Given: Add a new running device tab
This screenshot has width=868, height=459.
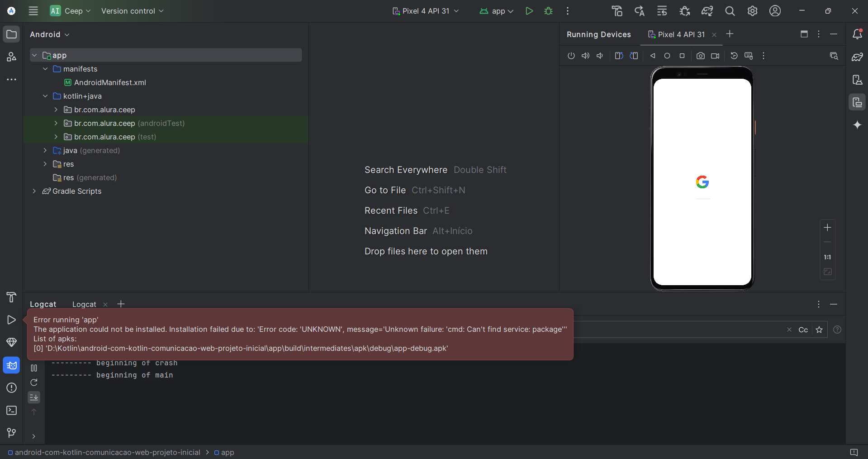Looking at the screenshot, I should tap(730, 34).
